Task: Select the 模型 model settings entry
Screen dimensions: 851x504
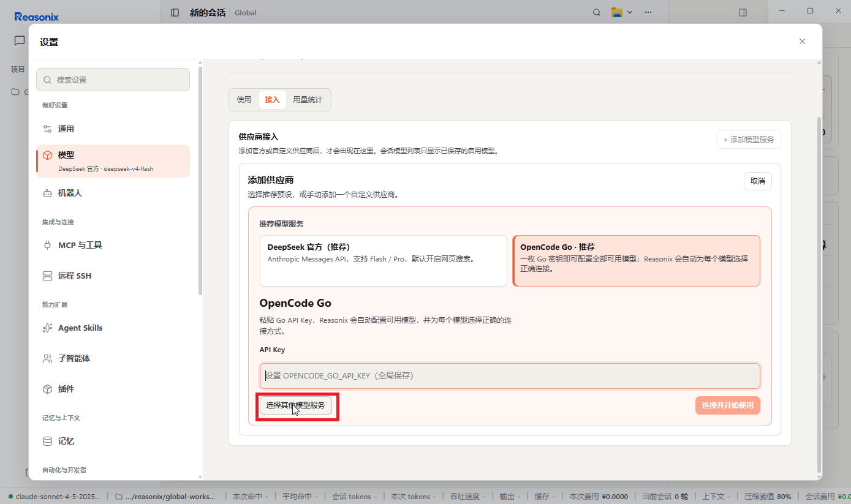Action: coord(113,161)
